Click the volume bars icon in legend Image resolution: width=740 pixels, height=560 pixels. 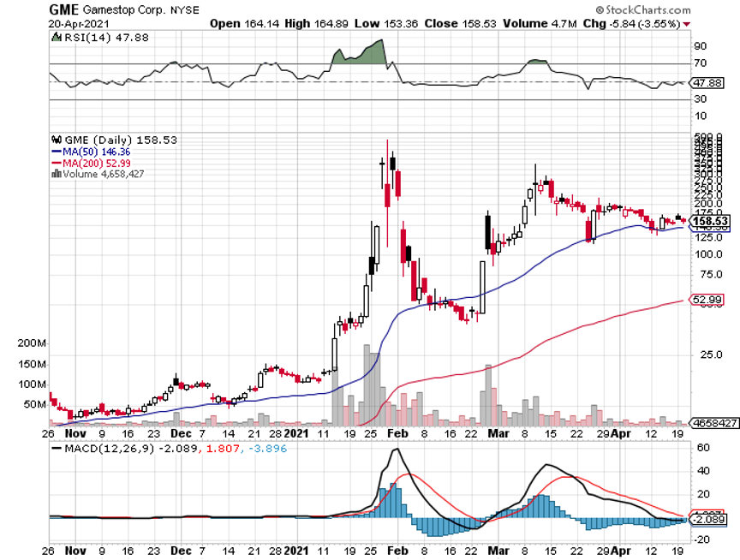[57, 174]
